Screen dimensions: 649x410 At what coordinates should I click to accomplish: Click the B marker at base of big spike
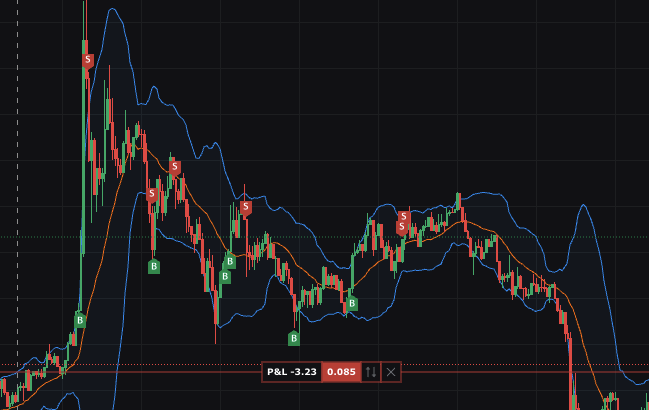80,319
